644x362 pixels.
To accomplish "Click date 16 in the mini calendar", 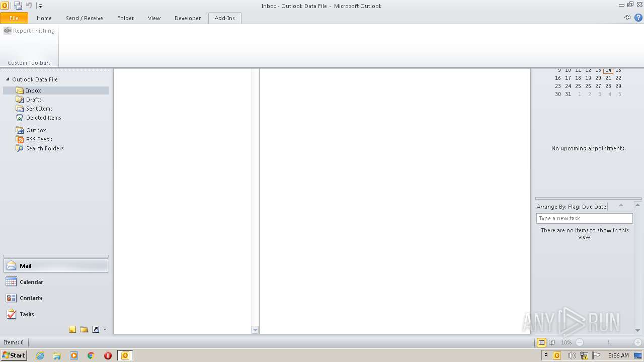I will [x=558, y=78].
